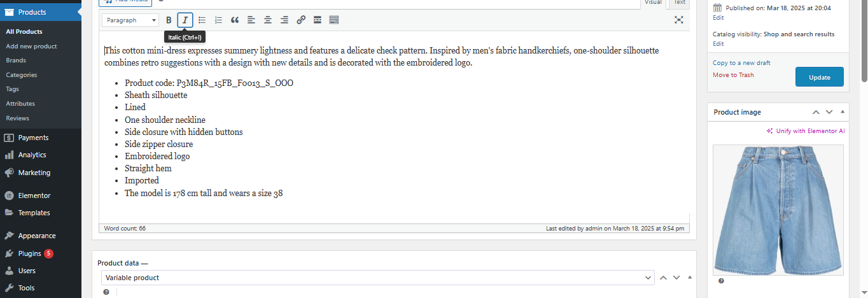Enter distraction-free fullscreen mode
Screen dimensions: 868x298
coord(679,20)
